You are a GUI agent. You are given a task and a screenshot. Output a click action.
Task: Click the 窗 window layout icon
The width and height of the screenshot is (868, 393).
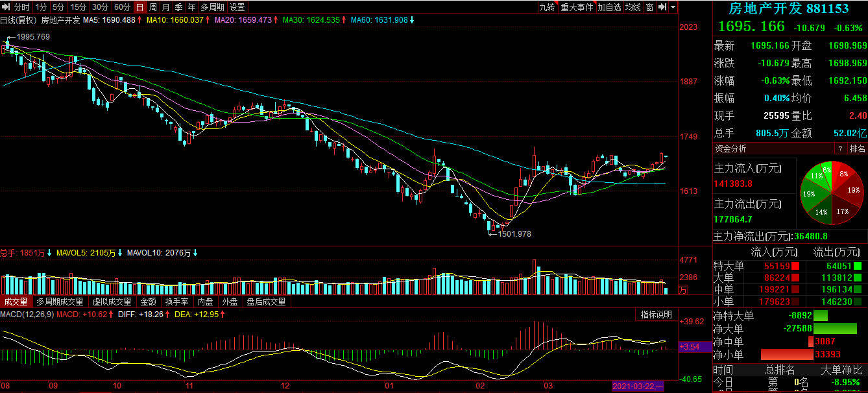649,7
